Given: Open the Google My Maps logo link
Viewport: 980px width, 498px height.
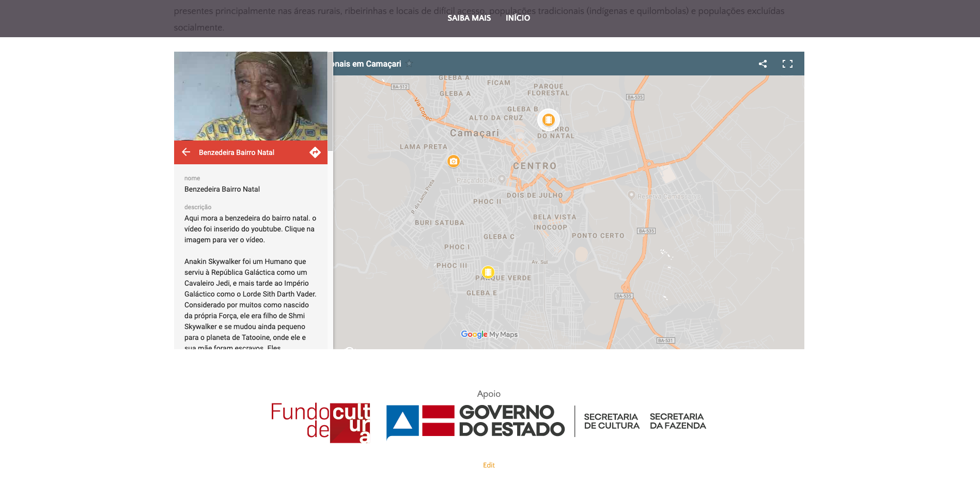Looking at the screenshot, I should 489,334.
